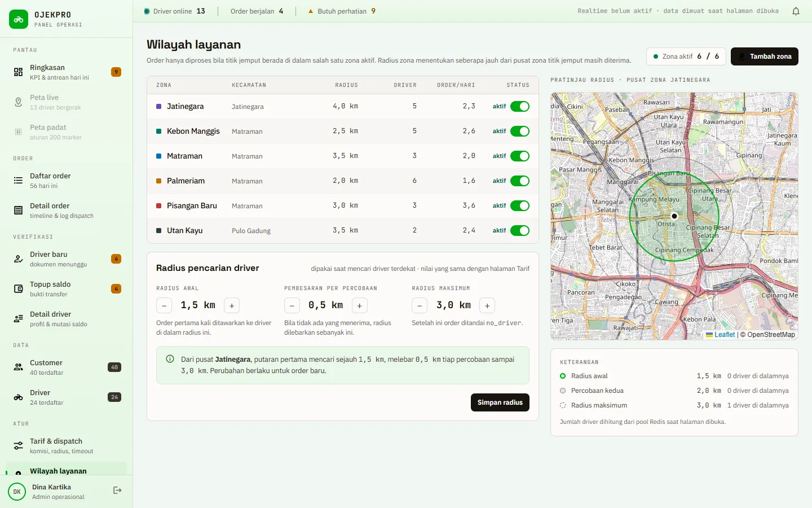The image size is (812, 508).
Task: Open notifications bell icon
Action: coord(796,11)
